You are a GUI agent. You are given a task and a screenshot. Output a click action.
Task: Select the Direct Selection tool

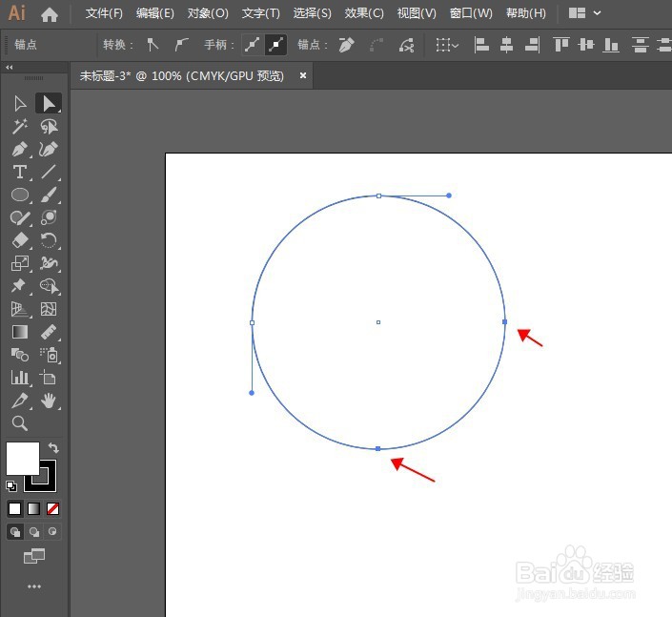[x=49, y=103]
